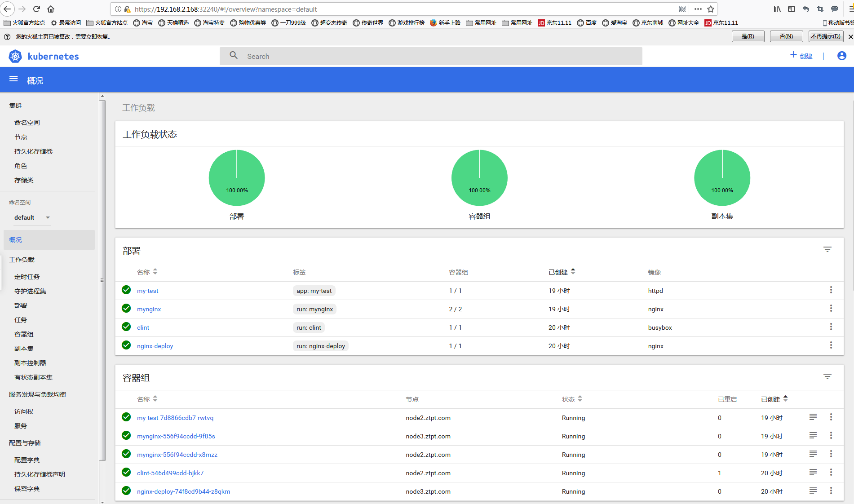
Task: Select 概况 in the sidebar
Action: 49,240
